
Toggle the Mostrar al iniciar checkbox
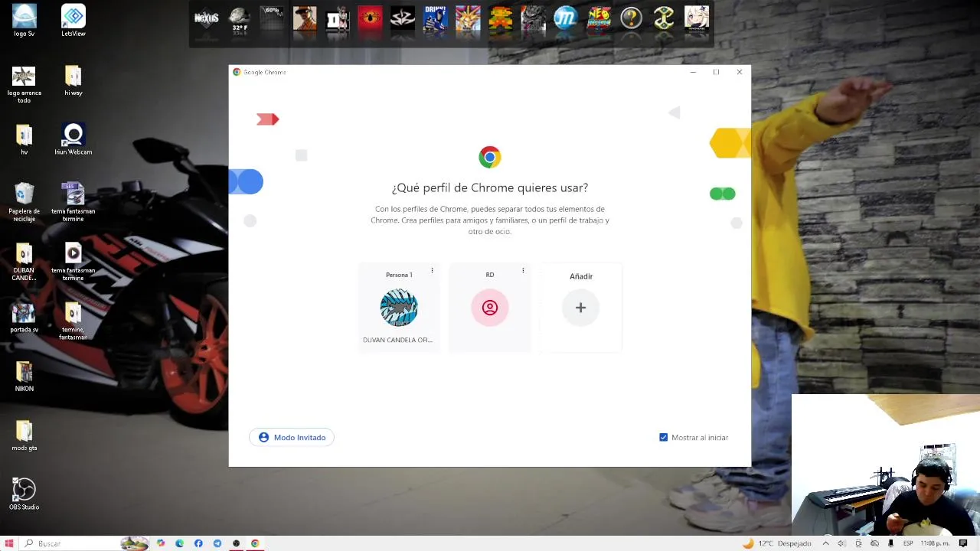pyautogui.click(x=664, y=438)
